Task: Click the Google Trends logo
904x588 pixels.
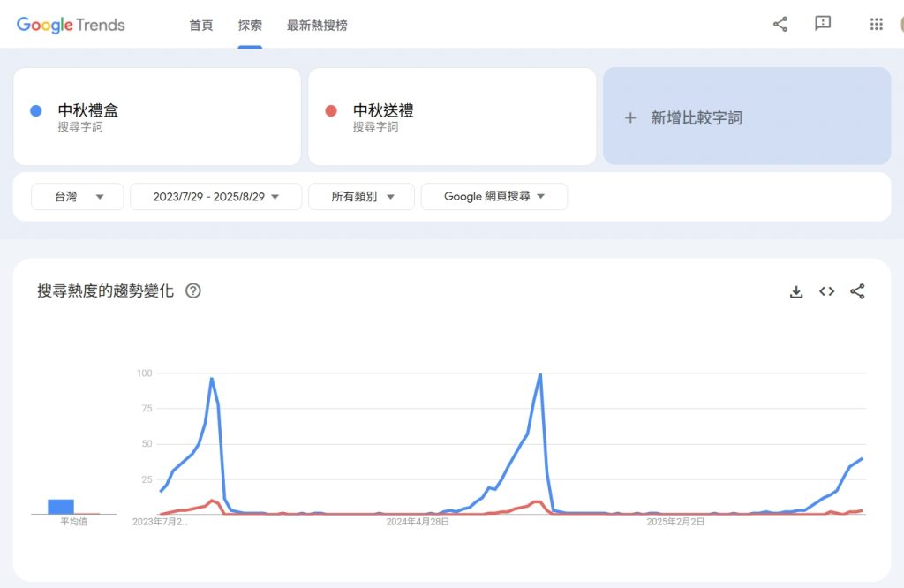Action: pyautogui.click(x=71, y=25)
